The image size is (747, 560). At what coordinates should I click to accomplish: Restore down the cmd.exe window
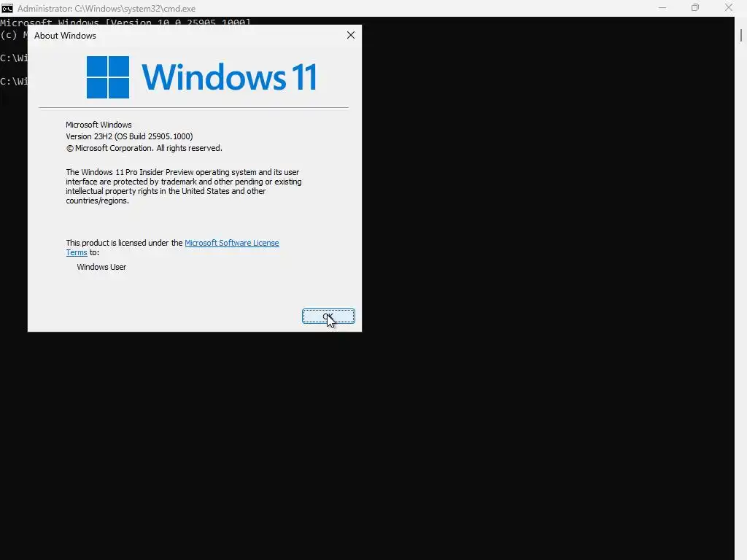(695, 8)
